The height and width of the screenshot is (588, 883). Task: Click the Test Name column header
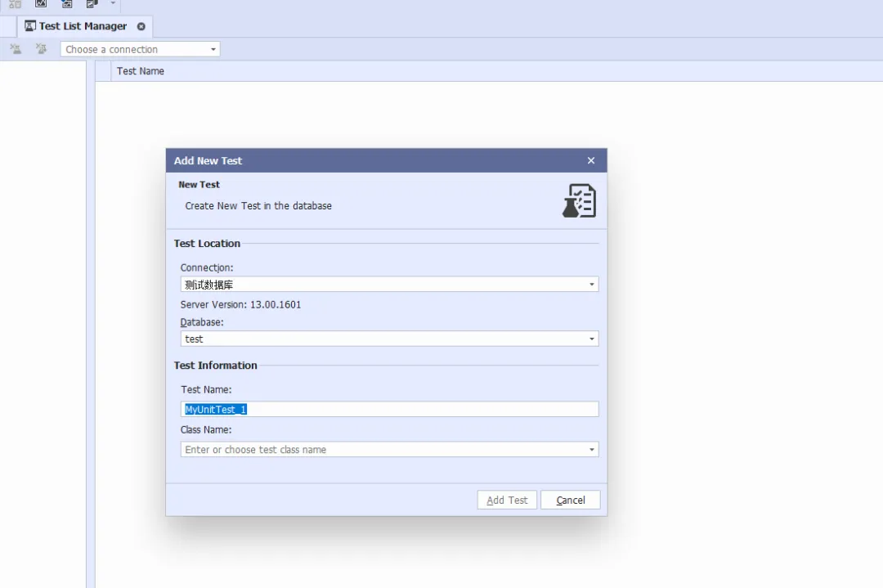141,71
